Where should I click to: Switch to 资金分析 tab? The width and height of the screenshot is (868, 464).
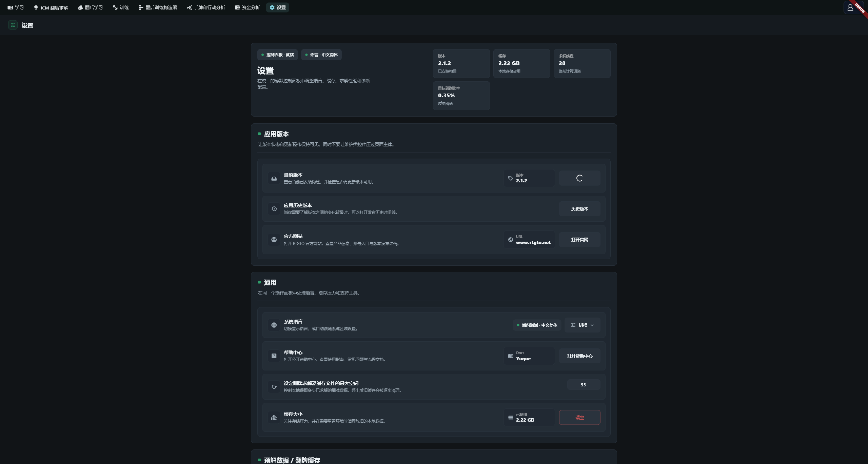[x=247, y=7]
